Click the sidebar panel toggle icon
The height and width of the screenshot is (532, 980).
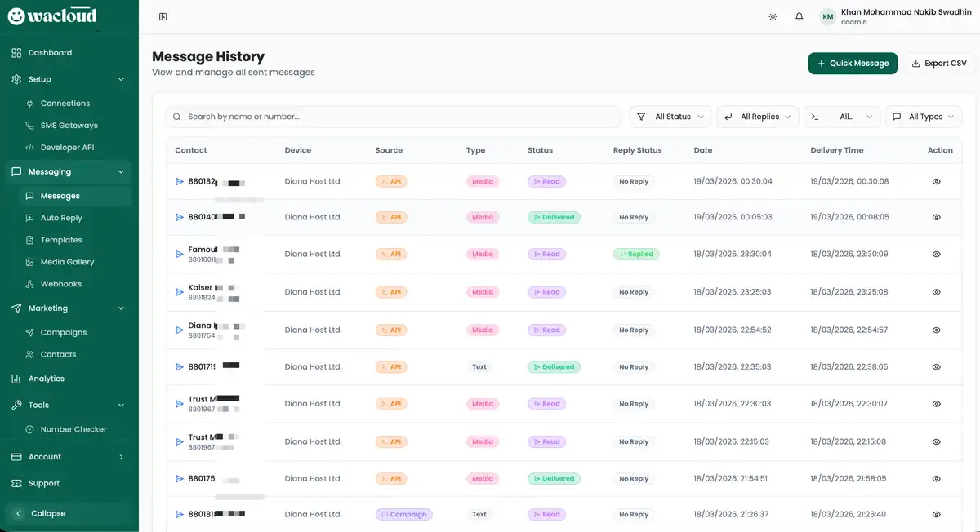163,17
